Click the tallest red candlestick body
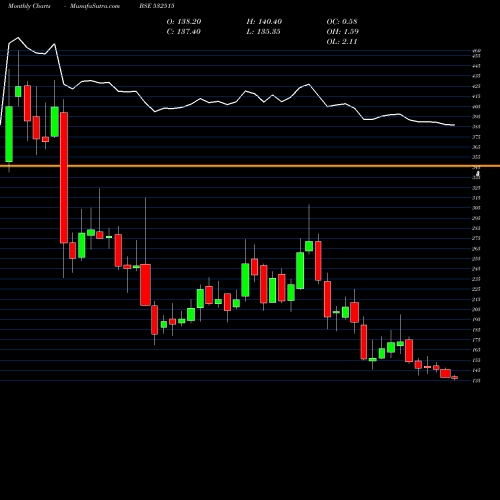Viewport: 500px width, 500px height. (64, 178)
